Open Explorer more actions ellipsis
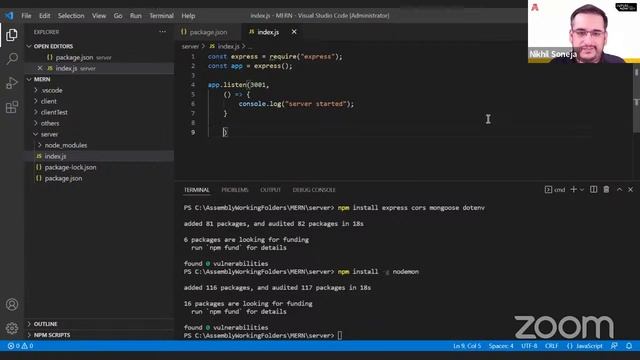The width and height of the screenshot is (640, 360). tap(162, 31)
